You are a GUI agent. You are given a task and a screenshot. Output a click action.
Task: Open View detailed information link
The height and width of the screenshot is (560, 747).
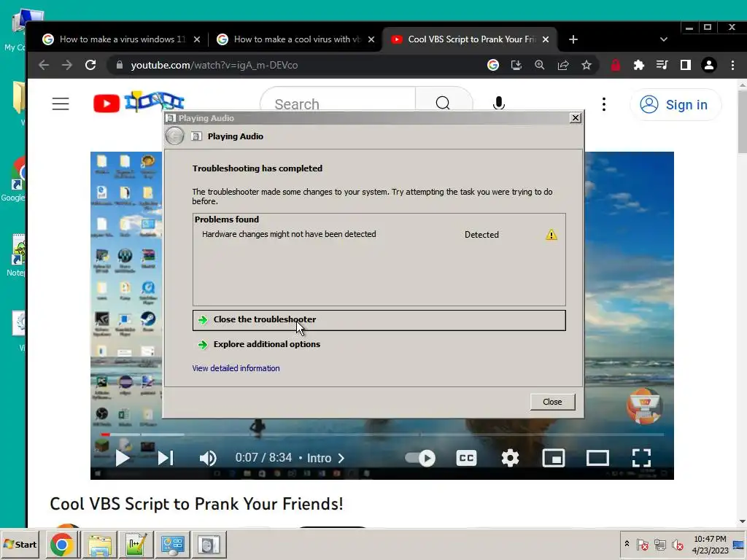coord(236,368)
